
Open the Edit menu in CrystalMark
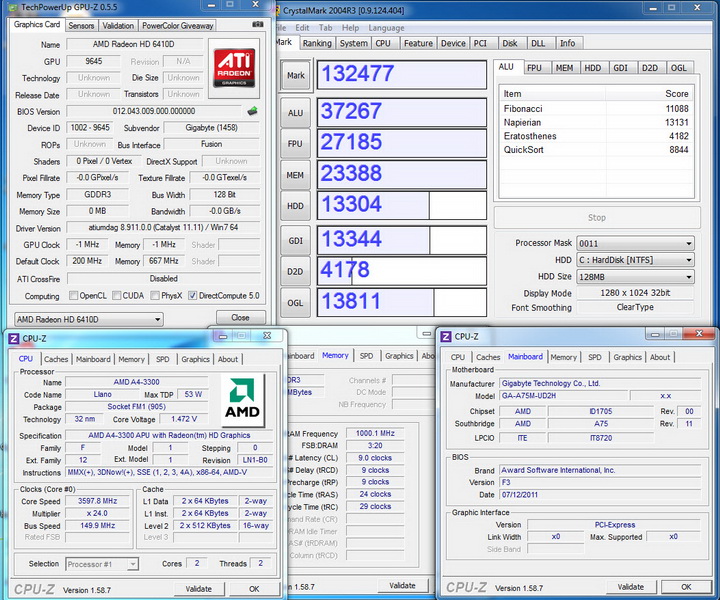[302, 28]
